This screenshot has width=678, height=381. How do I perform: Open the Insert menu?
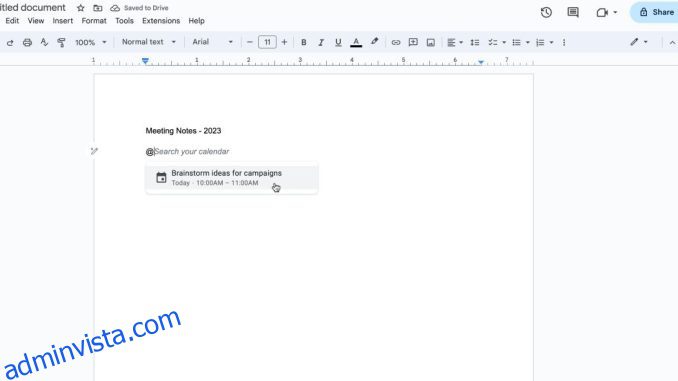[x=63, y=21]
